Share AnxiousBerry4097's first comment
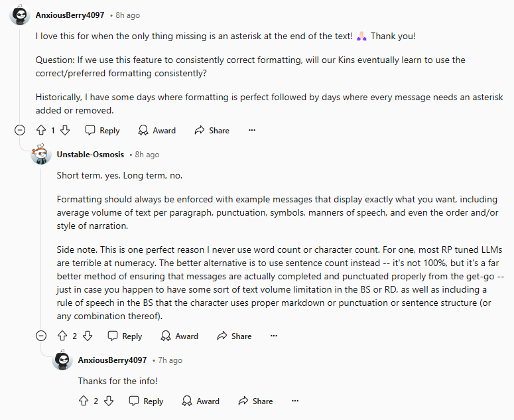The width and height of the screenshot is (514, 420). tap(212, 130)
